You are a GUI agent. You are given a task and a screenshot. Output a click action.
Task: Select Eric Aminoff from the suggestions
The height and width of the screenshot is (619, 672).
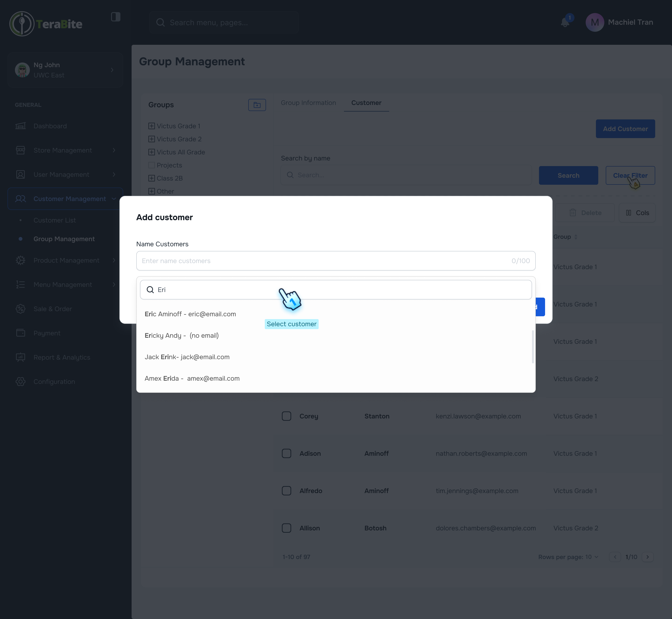(x=190, y=314)
